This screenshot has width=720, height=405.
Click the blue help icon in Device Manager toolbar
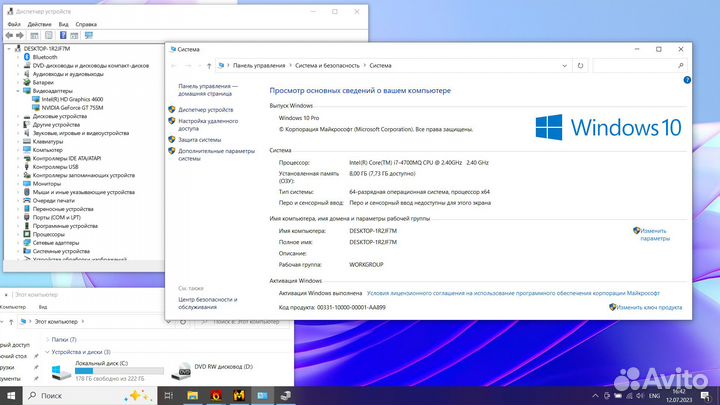(63, 35)
